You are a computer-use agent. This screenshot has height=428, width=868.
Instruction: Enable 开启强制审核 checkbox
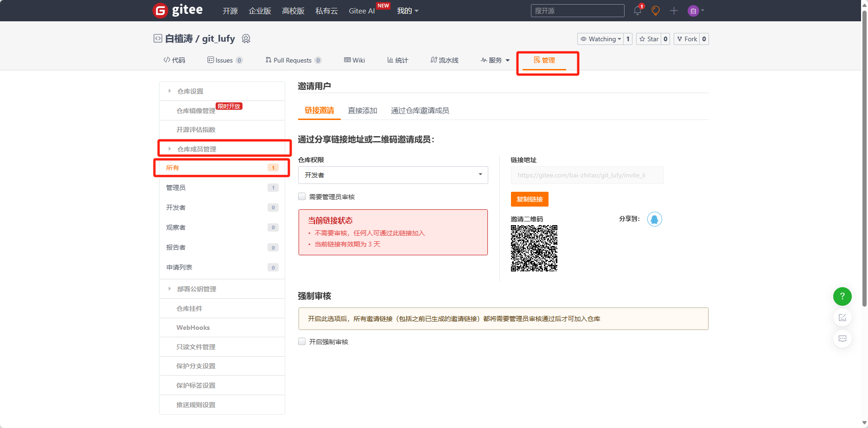click(302, 341)
